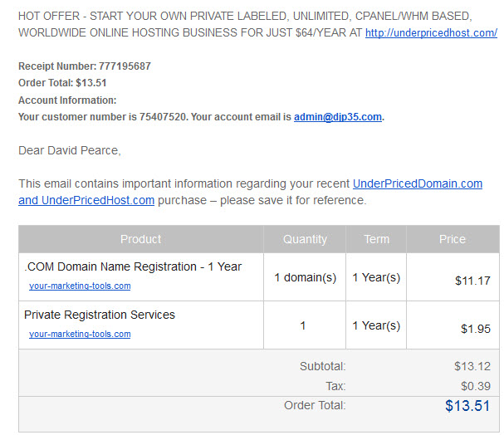
Task: Click the '.COM Domain Name Registration - 1 Year' text
Action: coord(133,266)
